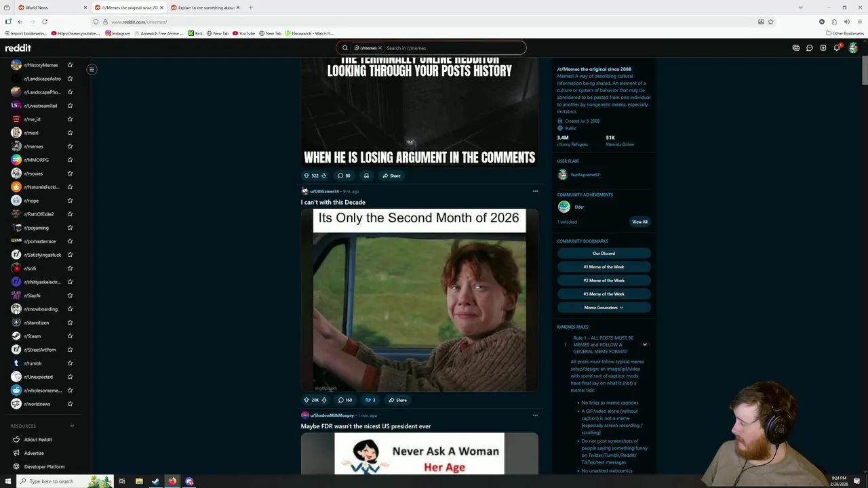The height and width of the screenshot is (488, 868).
Task: Toggle the favorite star for r/me_irl
Action: coord(70,119)
